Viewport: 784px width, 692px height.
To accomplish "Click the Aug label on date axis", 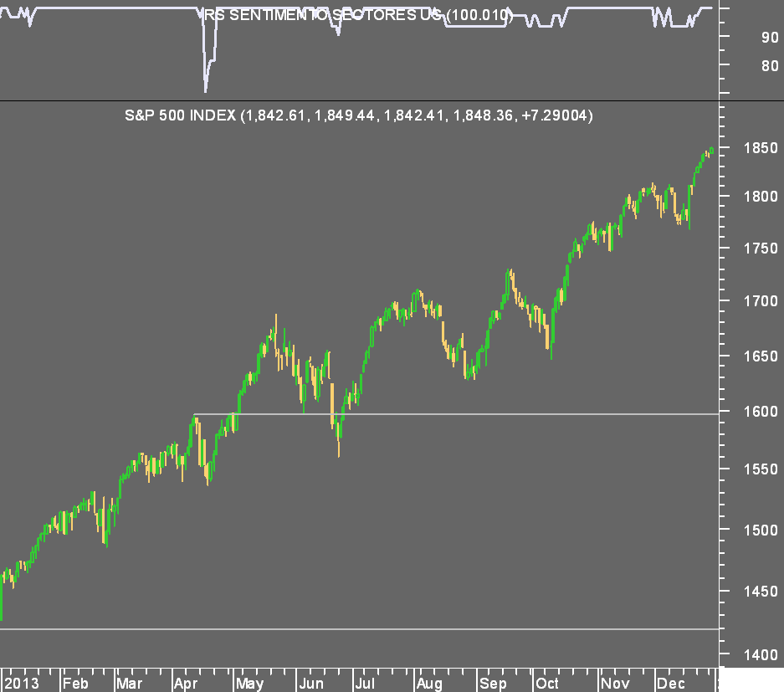I will [x=429, y=684].
